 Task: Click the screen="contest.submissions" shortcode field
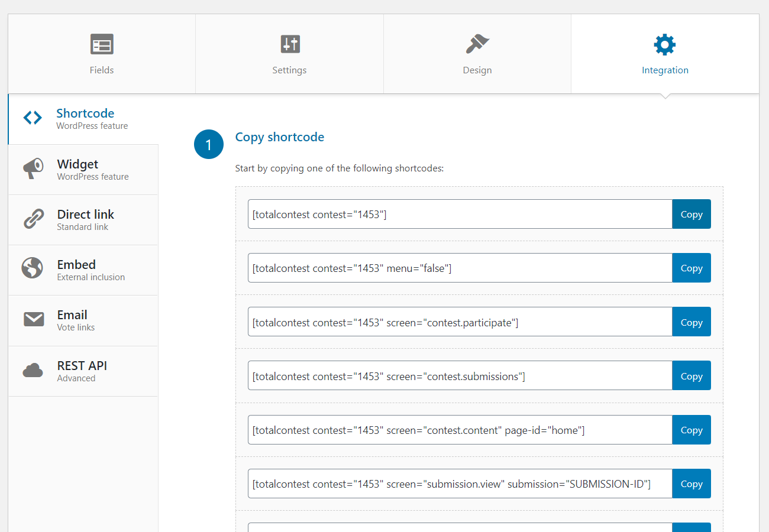point(460,375)
